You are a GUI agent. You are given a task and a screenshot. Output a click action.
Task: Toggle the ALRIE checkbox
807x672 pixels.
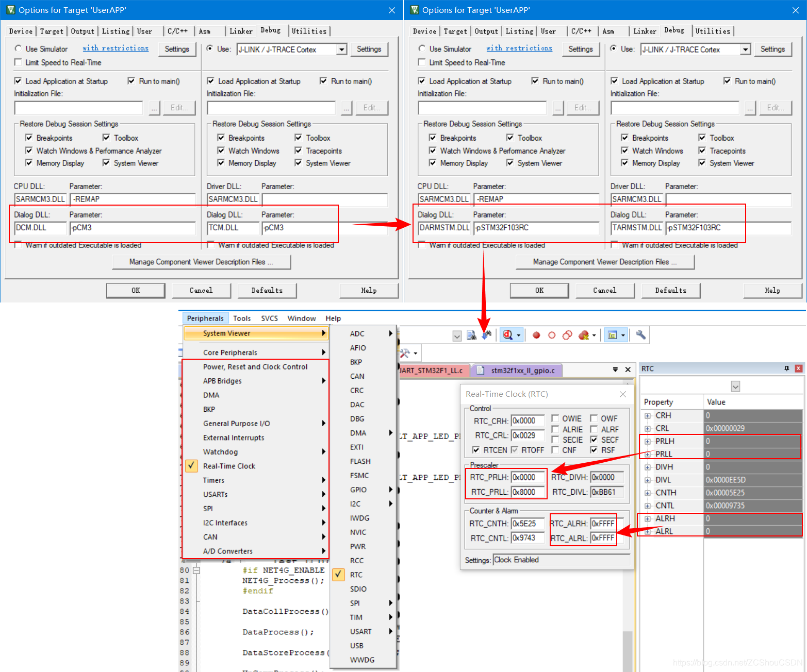tap(555, 429)
